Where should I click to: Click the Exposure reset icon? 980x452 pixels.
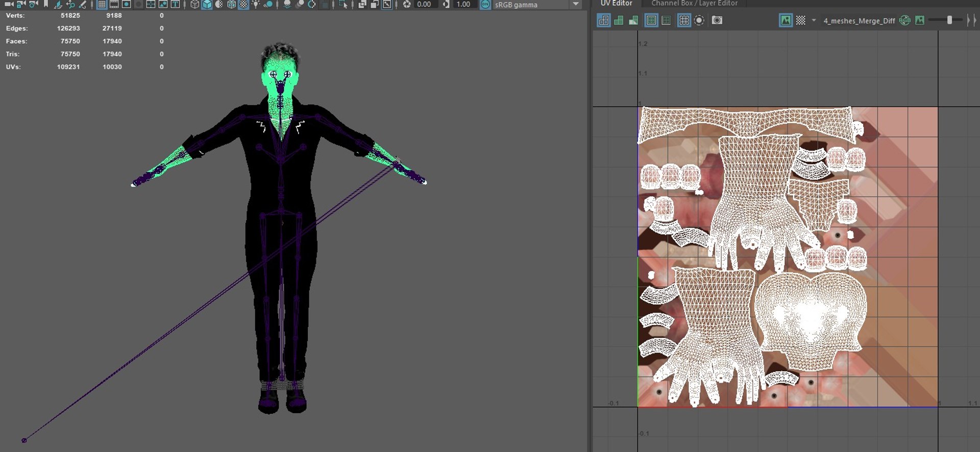point(407,4)
